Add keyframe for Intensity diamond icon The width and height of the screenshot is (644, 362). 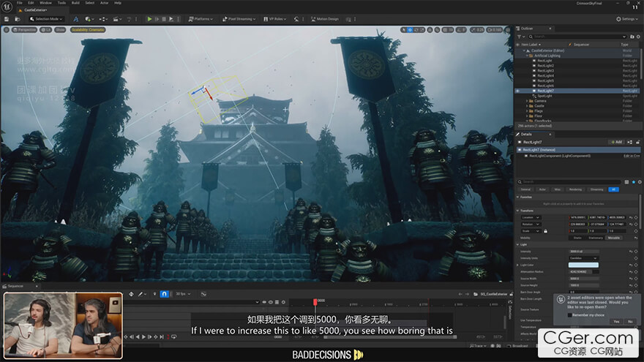(636, 252)
